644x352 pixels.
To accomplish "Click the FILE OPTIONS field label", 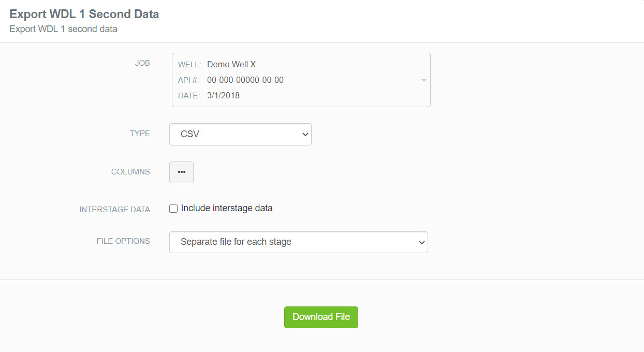I will 123,241.
